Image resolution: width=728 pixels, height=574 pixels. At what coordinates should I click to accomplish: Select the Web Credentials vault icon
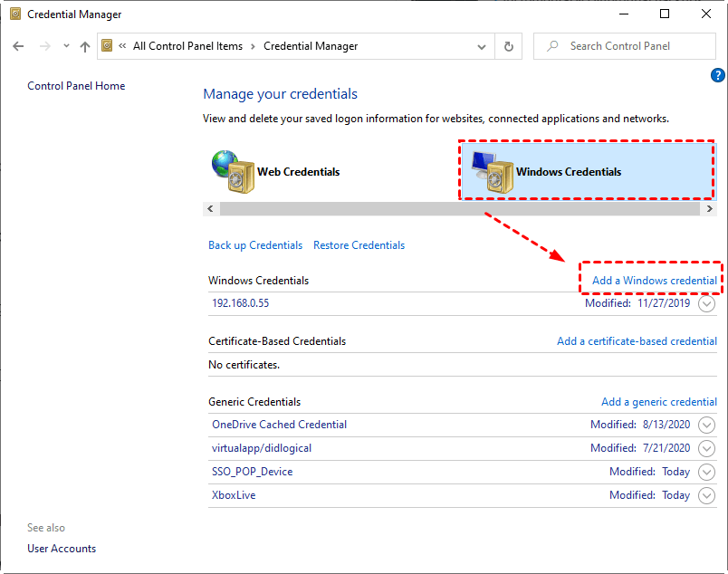[x=233, y=168]
